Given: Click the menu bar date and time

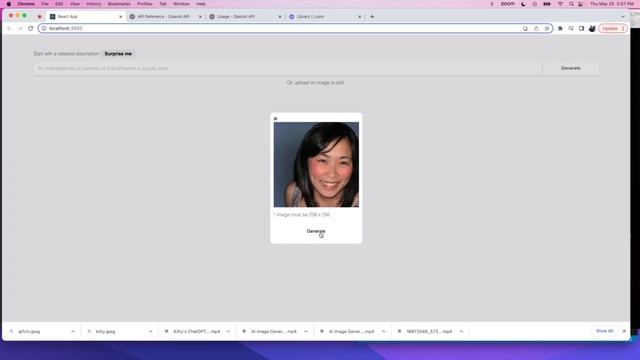Looking at the screenshot, I should pyautogui.click(x=611, y=4).
